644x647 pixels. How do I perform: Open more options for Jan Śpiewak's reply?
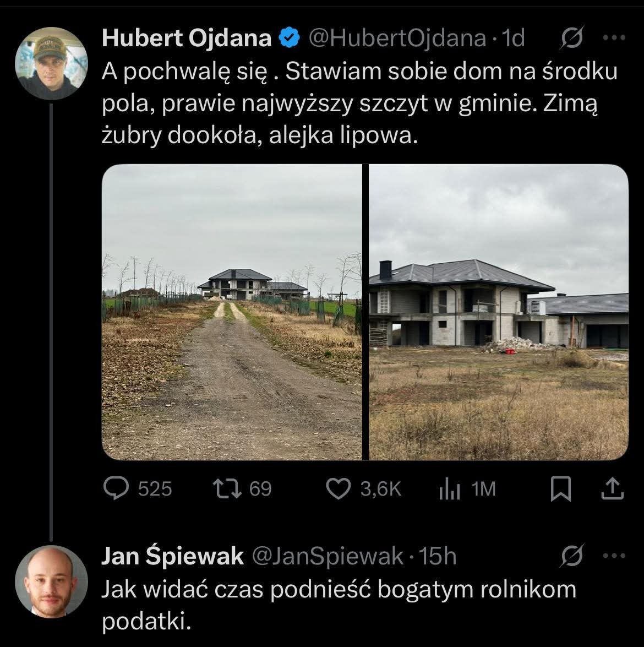(614, 557)
